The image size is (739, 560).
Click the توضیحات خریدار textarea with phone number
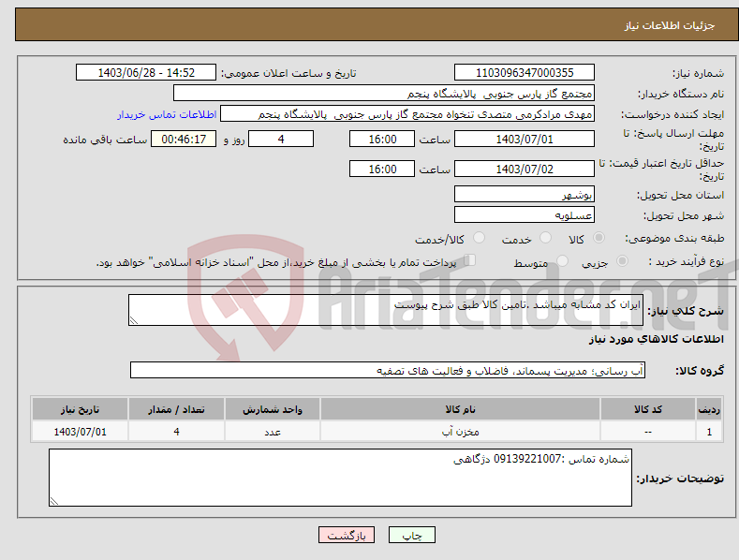coord(340,478)
